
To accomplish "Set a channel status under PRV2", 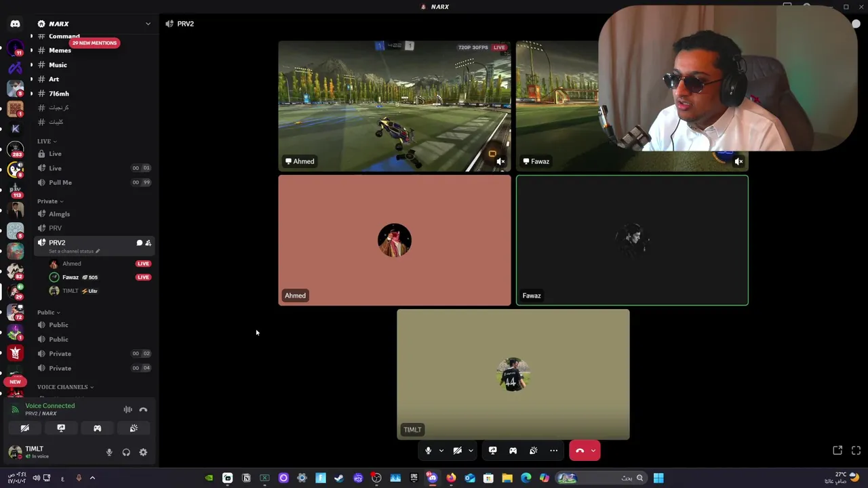I will click(74, 251).
